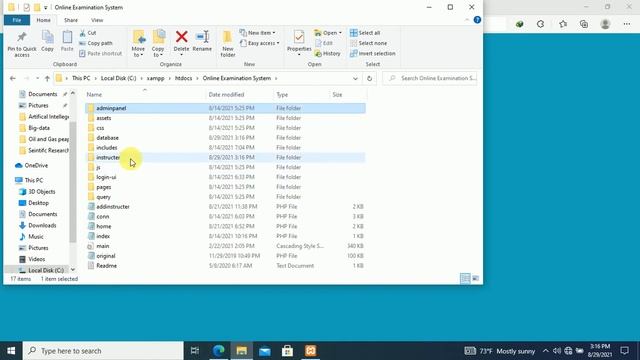Open recent locations dropdown arrow
Screen dimensions: 640x360
(37, 78)
